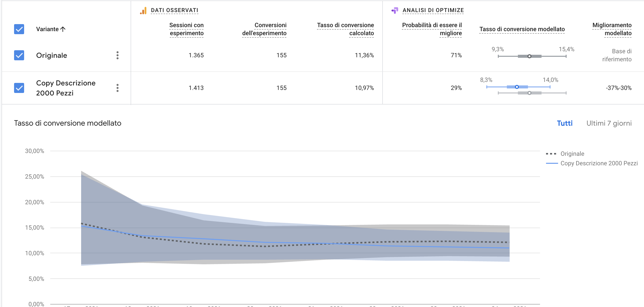The height and width of the screenshot is (307, 644).
Task: Click the DATI OSSERVATI header link
Action: pos(174,10)
